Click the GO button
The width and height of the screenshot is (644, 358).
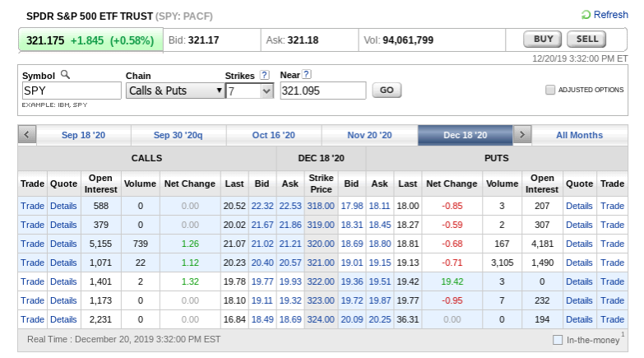[x=387, y=91]
